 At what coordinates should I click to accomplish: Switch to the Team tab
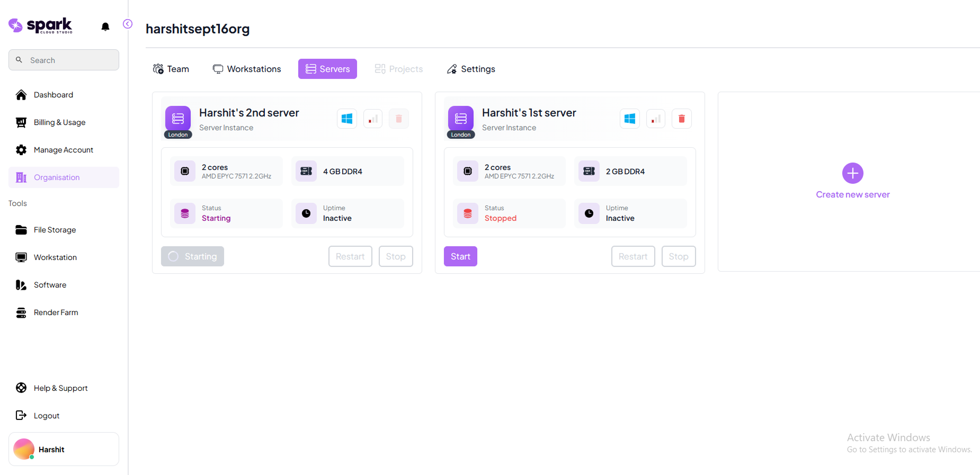(x=171, y=69)
